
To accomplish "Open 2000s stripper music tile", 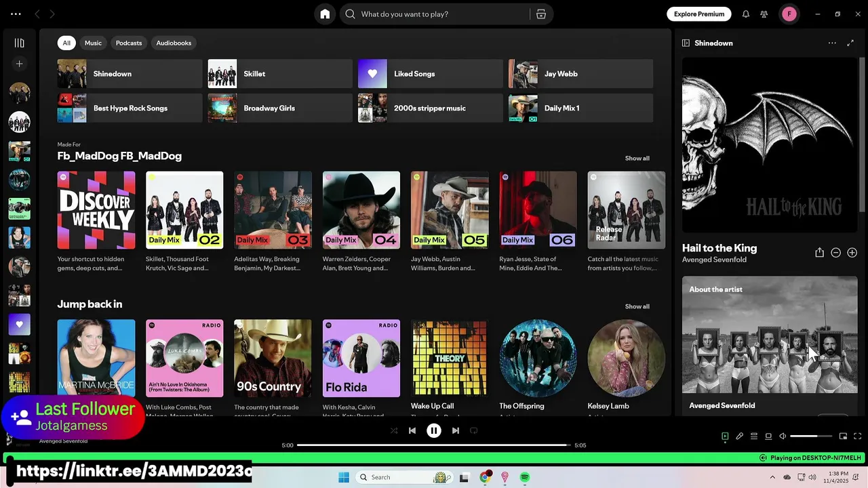I will tap(431, 108).
